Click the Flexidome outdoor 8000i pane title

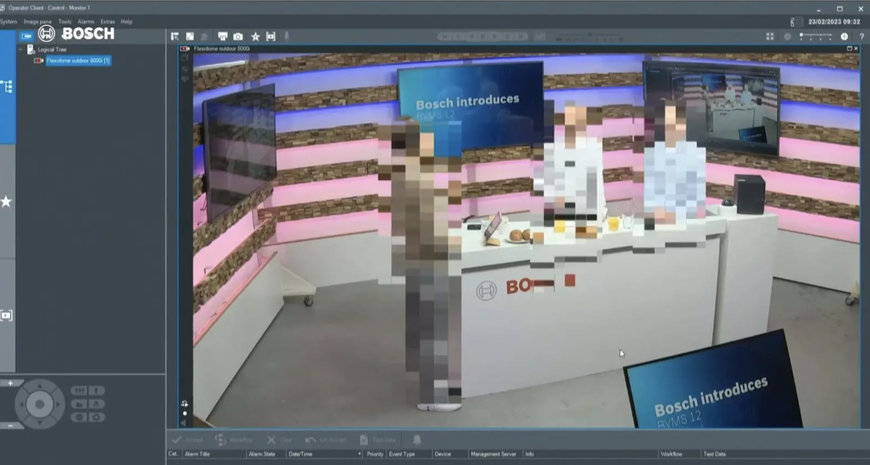(x=221, y=49)
